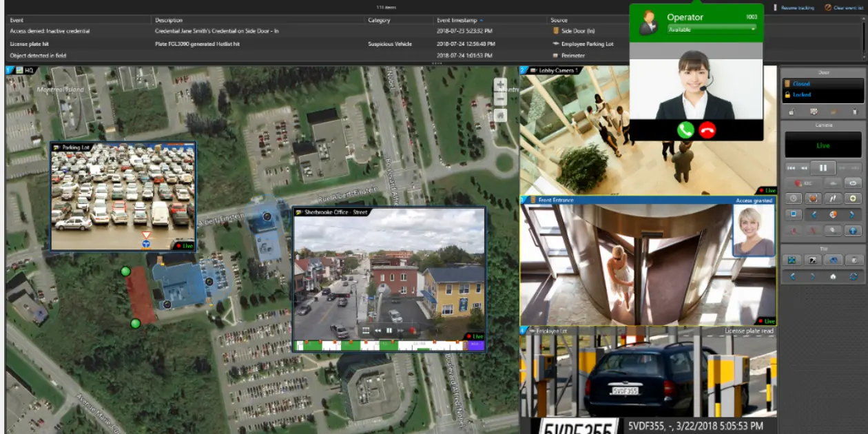Accept the incoming Operator call
868x434 pixels.
tap(685, 130)
